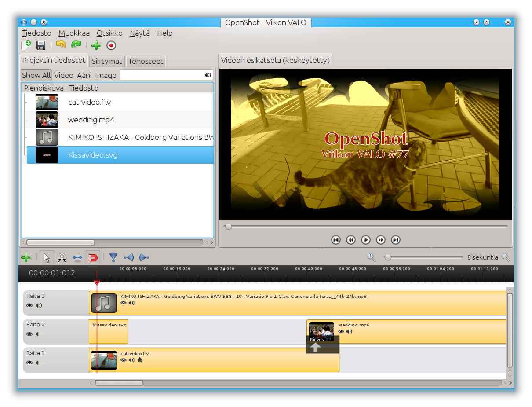The image size is (532, 407).
Task: Create a new project with the toolbar icon
Action: click(x=26, y=45)
